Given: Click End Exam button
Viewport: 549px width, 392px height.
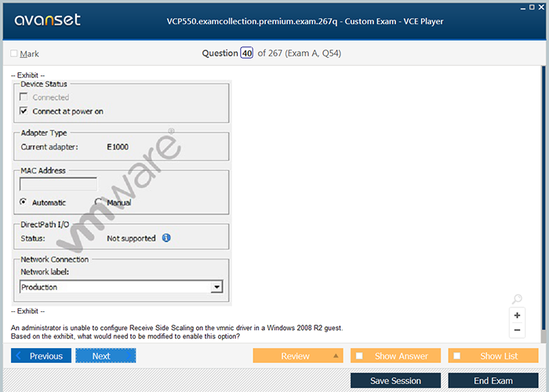Looking at the screenshot, I should (x=493, y=380).
